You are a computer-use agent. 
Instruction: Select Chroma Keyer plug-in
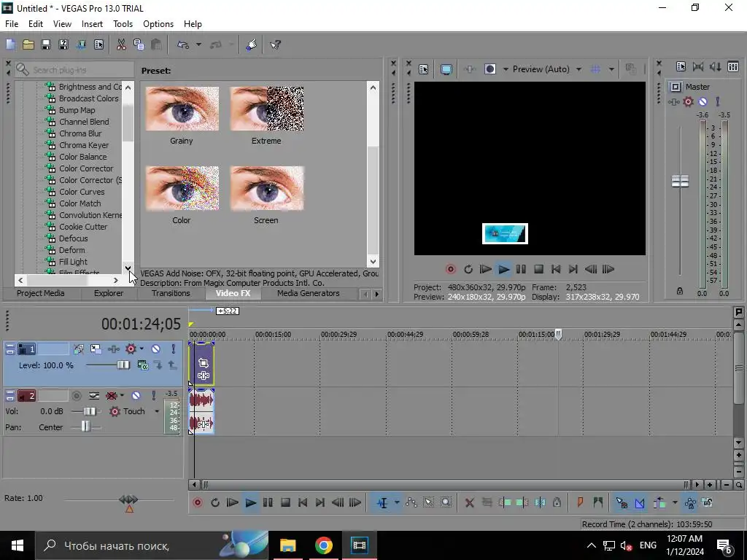click(x=84, y=145)
